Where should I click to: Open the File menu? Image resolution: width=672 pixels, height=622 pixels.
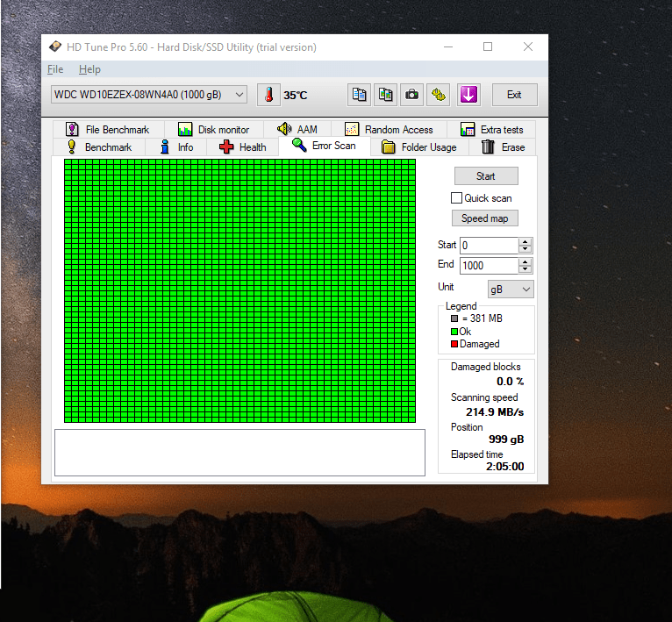tap(55, 69)
